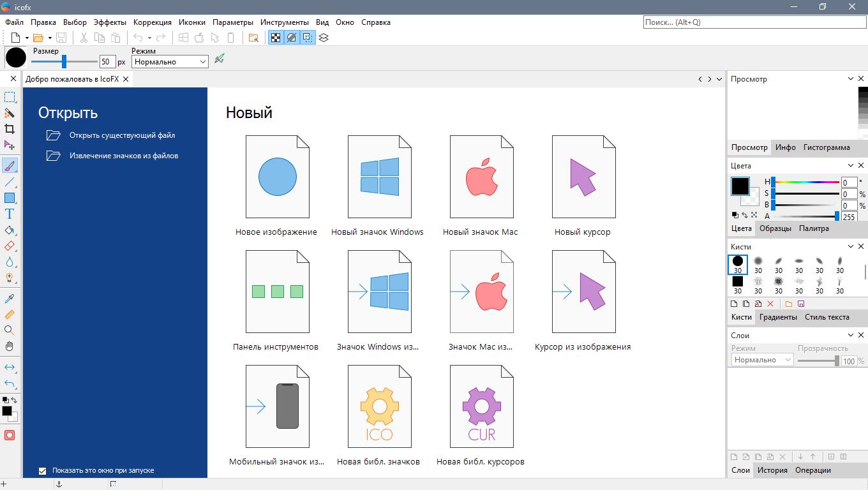
Task: Switch to the Градиенты tab
Action: pos(778,317)
